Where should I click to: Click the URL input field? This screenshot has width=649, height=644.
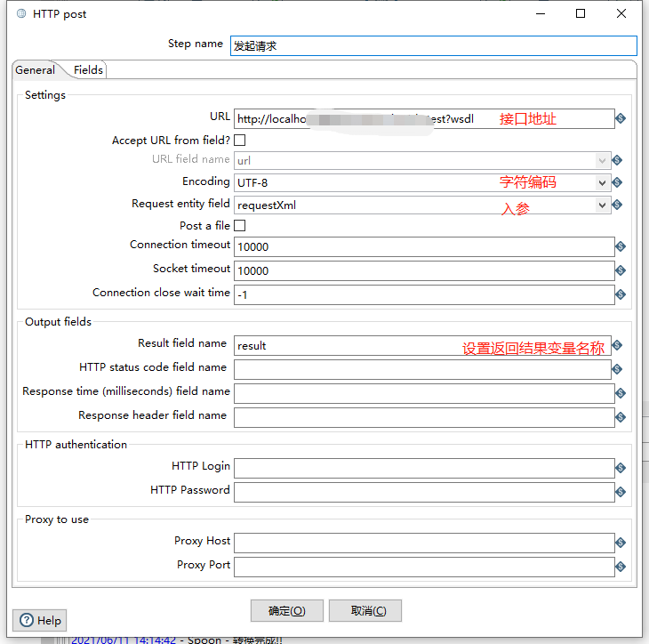pos(424,119)
